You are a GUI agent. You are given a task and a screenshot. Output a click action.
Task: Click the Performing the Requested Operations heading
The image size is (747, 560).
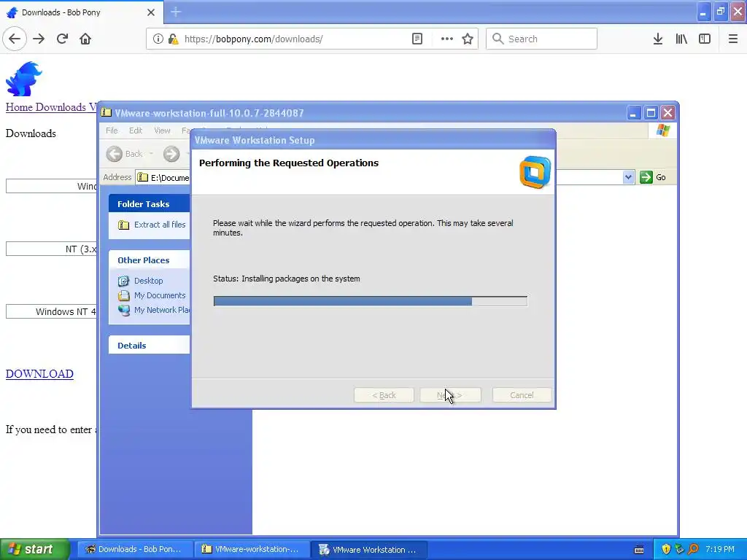(x=289, y=163)
